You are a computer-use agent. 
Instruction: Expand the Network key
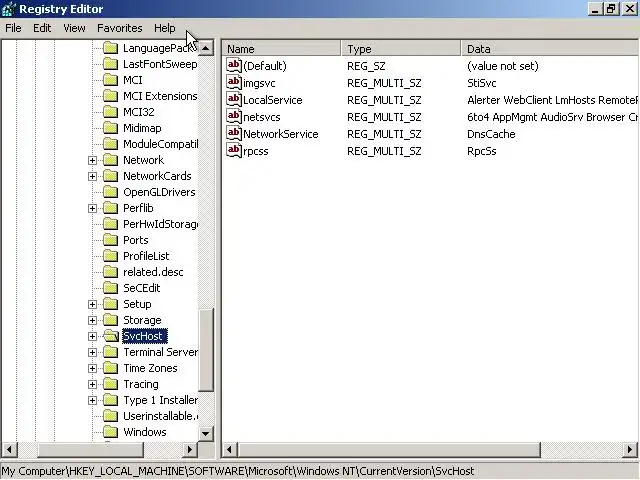(92, 160)
